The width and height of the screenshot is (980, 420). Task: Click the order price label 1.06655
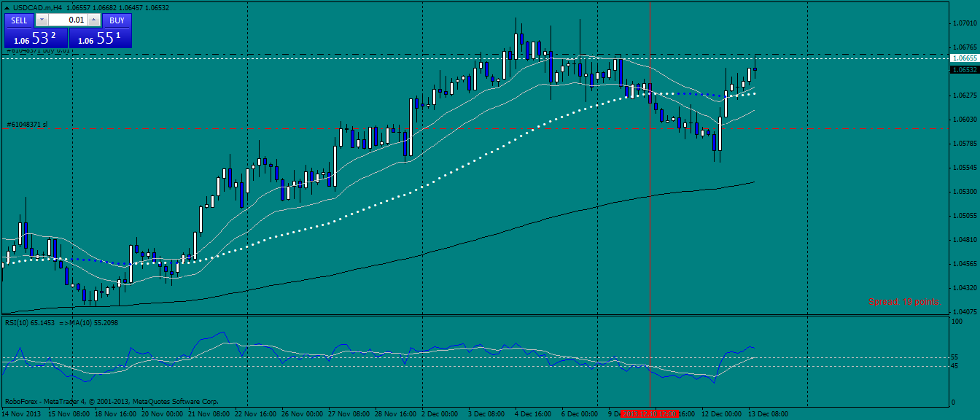click(963, 57)
